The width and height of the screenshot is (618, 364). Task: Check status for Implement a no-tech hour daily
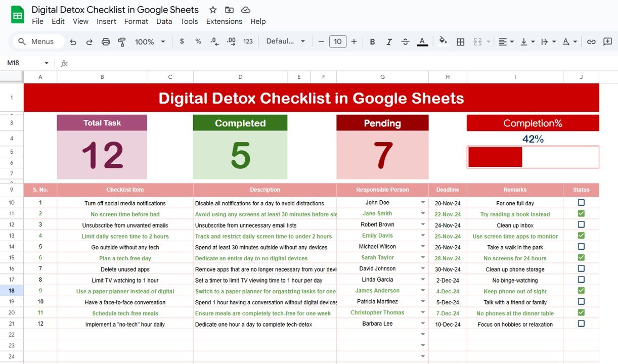(x=581, y=324)
